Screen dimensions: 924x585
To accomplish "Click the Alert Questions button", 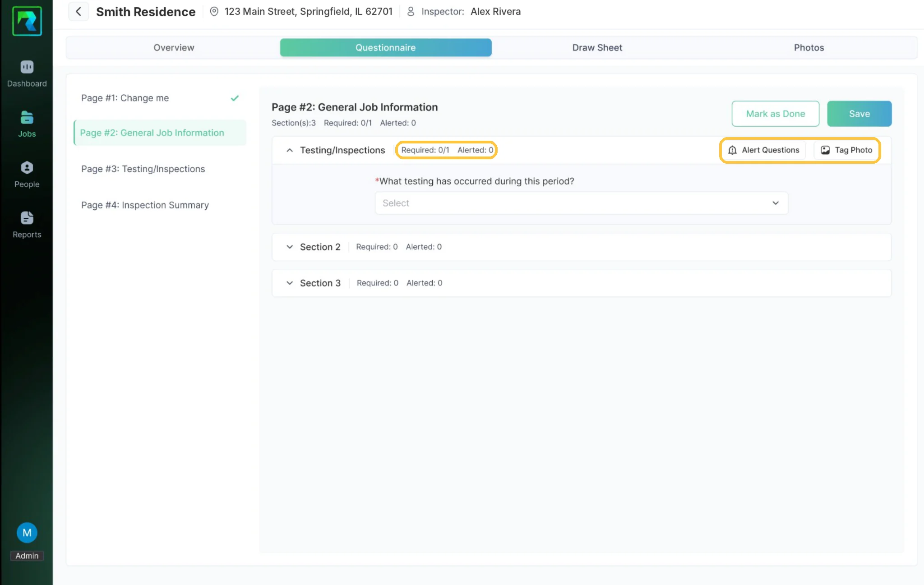I will pyautogui.click(x=763, y=150).
